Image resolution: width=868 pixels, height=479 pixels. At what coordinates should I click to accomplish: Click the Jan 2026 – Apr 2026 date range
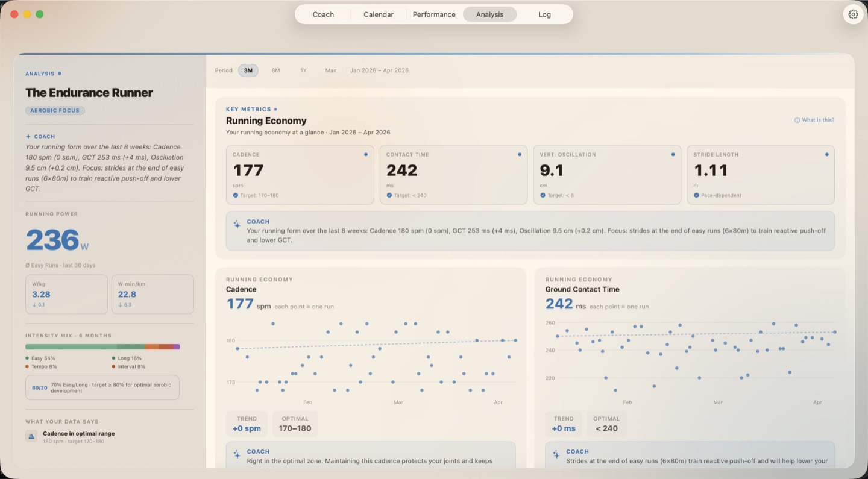click(x=381, y=70)
